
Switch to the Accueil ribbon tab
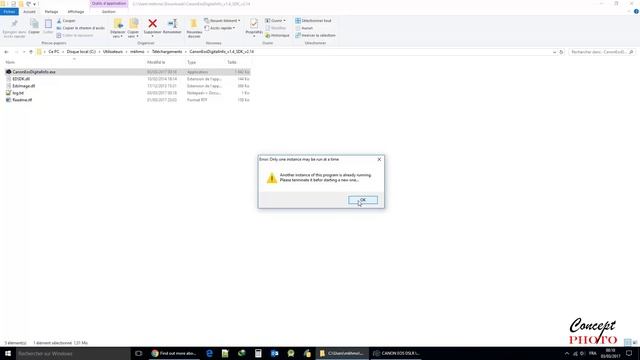[29, 12]
